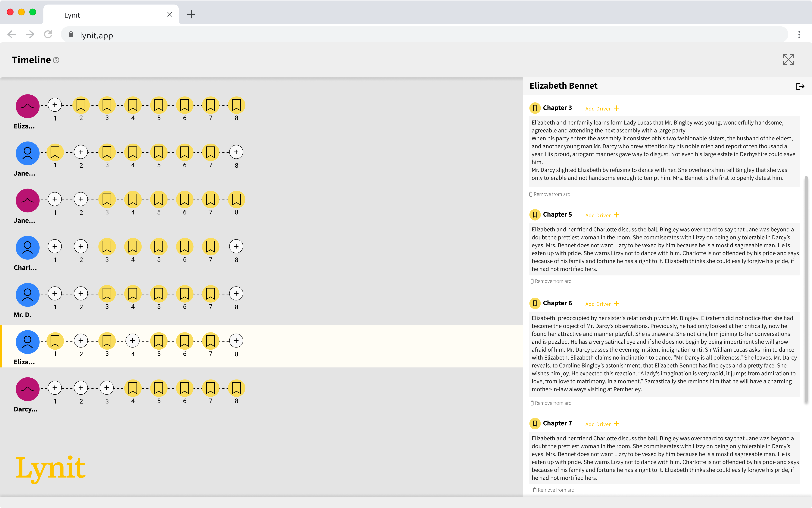This screenshot has height=508, width=812.
Task: Go back in browser history
Action: tap(12, 35)
